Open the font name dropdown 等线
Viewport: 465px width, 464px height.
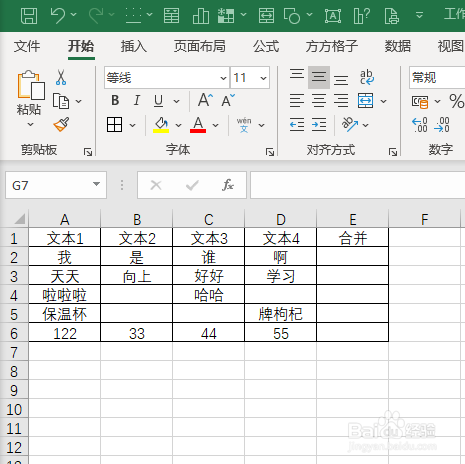223,78
